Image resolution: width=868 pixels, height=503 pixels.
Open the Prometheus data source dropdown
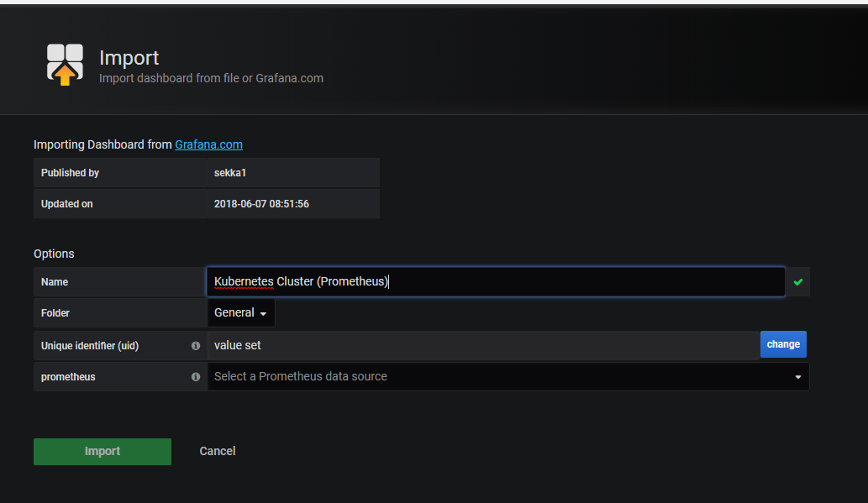(x=508, y=376)
